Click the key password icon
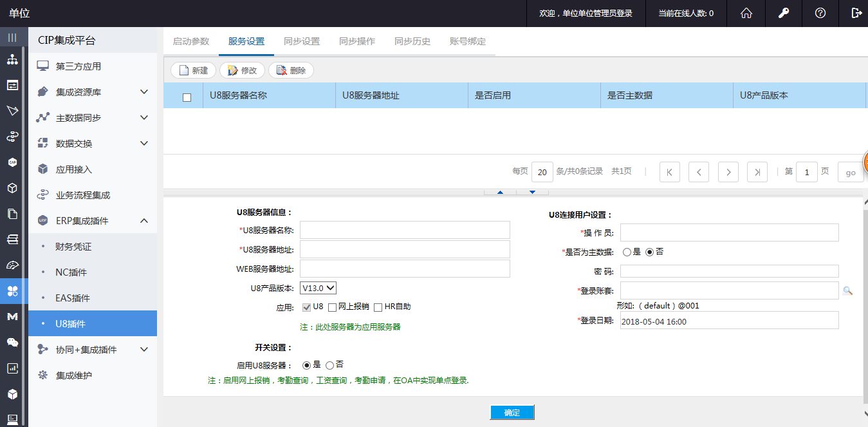This screenshot has height=427, width=868. (783, 13)
